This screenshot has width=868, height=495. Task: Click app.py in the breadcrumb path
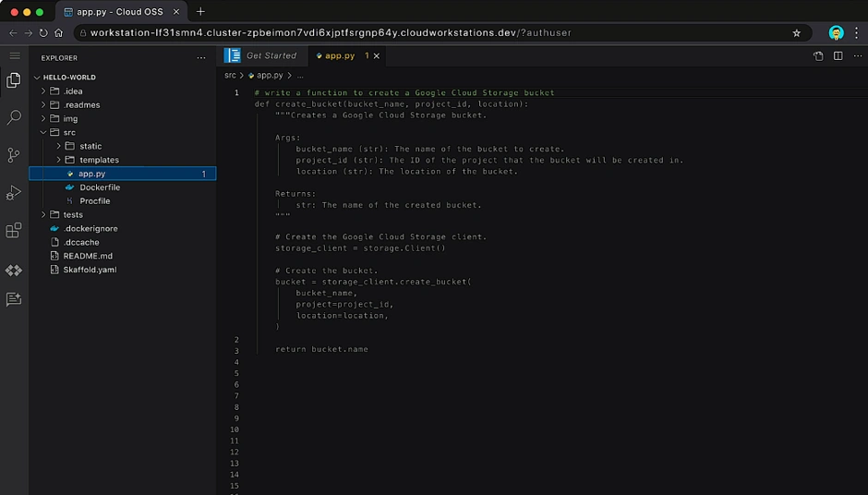click(270, 76)
